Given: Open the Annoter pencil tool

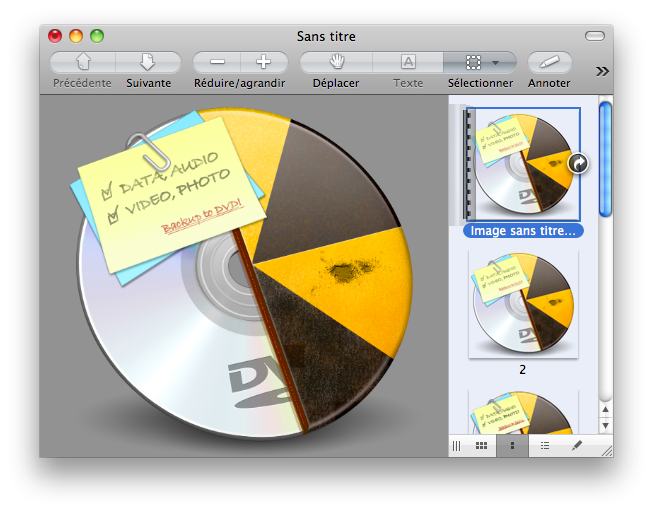Looking at the screenshot, I should point(550,62).
